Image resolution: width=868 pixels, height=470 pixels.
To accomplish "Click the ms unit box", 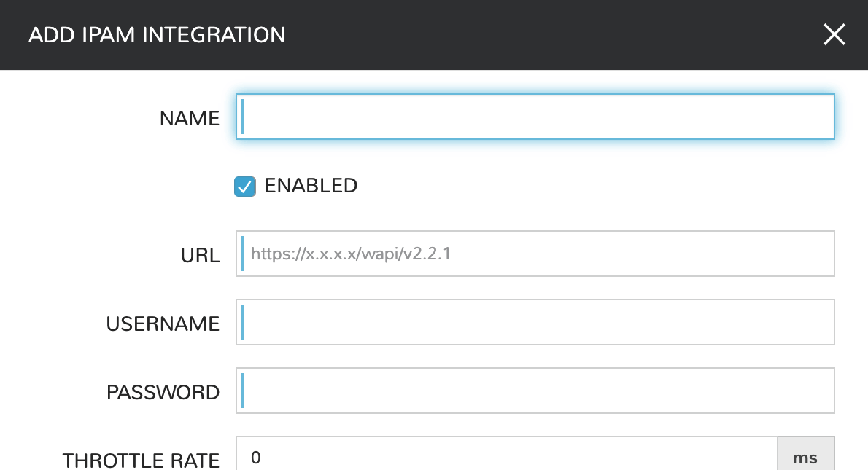I will pyautogui.click(x=805, y=458).
